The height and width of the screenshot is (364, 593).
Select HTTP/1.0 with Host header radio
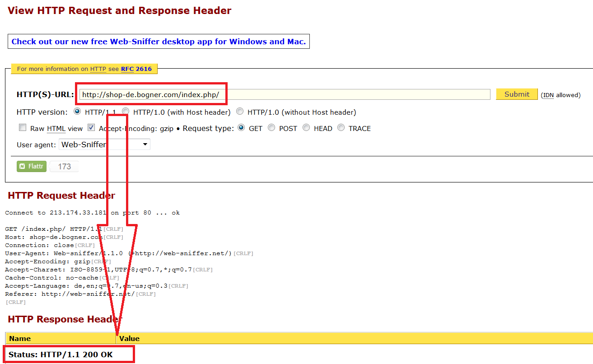point(126,112)
